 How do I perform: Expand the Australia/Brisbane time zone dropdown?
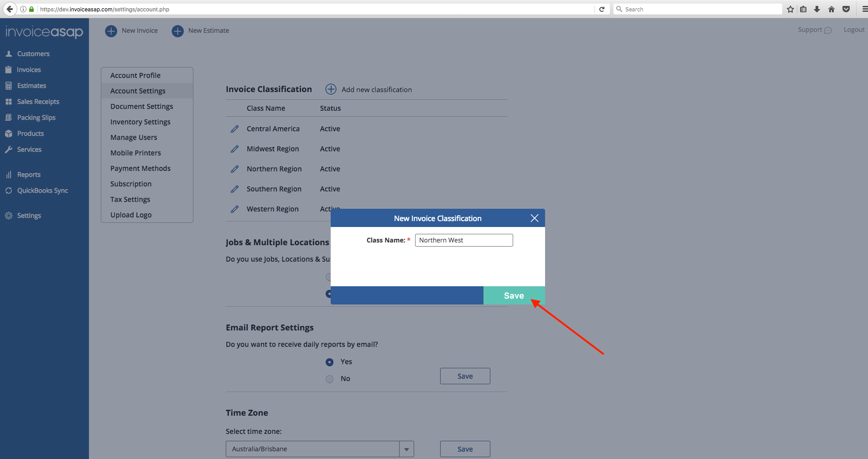(406, 449)
